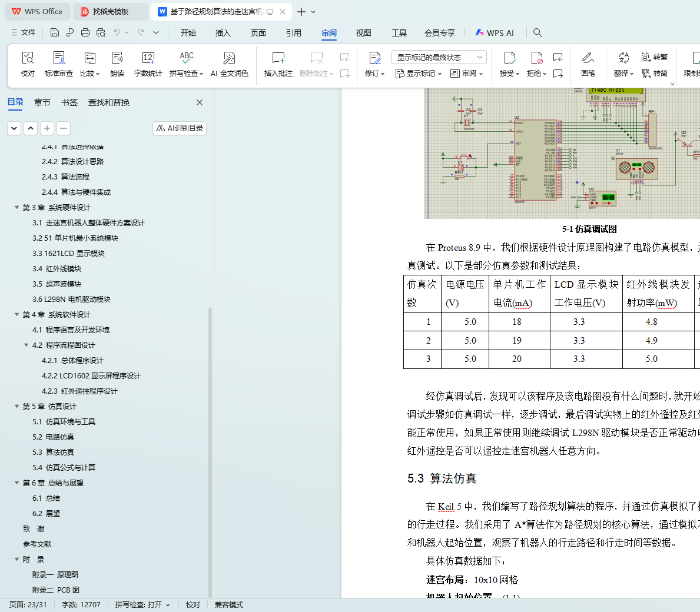700x612 pixels.
Task: Click the 修订 track changes icon
Action: [374, 64]
